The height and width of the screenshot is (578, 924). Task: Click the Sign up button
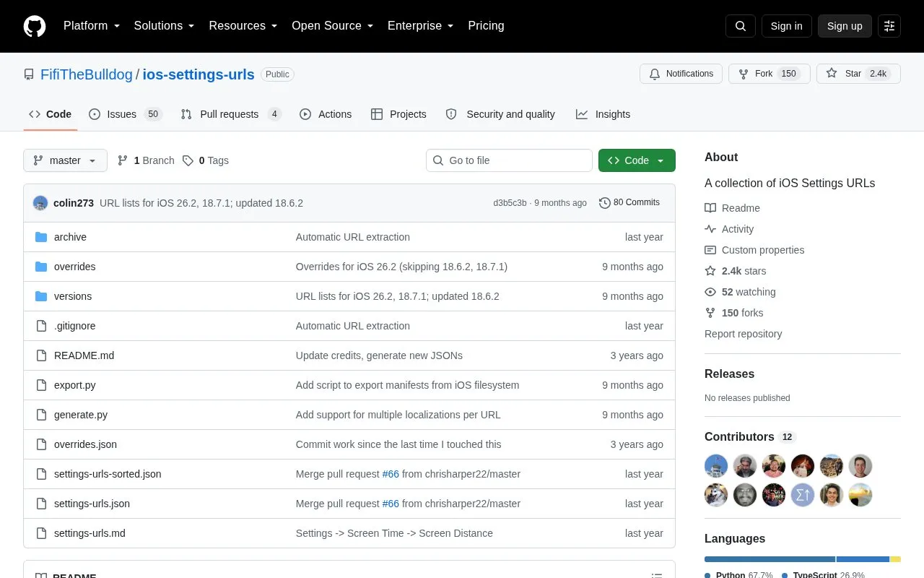click(845, 26)
